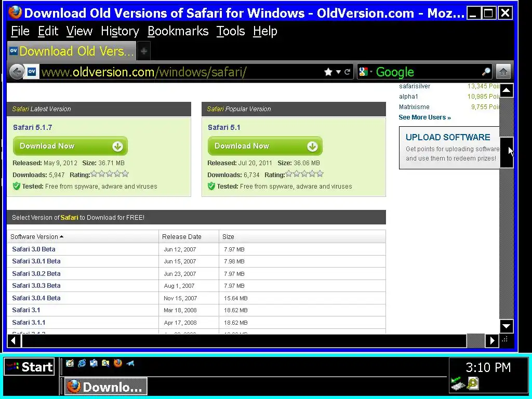Launch Internet Explorer from quick launch
Viewport: 532px width, 399px height.
(x=82, y=363)
